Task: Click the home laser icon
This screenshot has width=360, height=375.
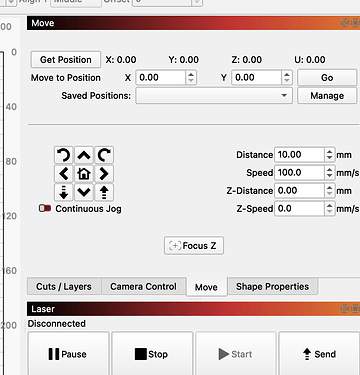Action: (x=84, y=174)
